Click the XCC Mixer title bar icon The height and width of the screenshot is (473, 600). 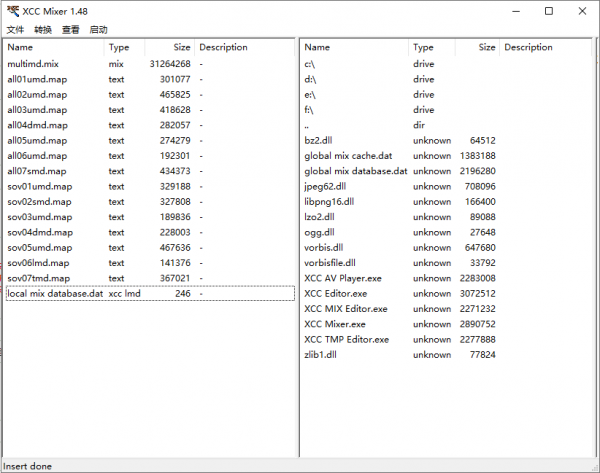pyautogui.click(x=13, y=11)
